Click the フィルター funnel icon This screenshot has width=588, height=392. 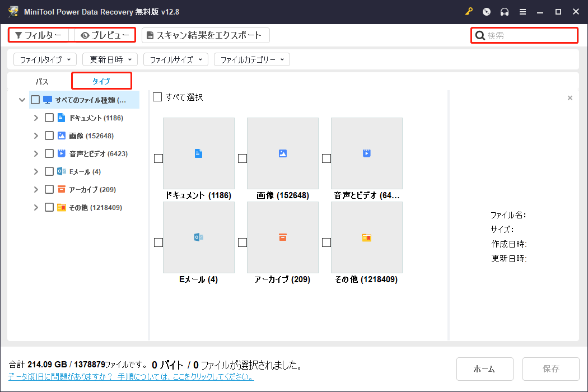click(20, 35)
